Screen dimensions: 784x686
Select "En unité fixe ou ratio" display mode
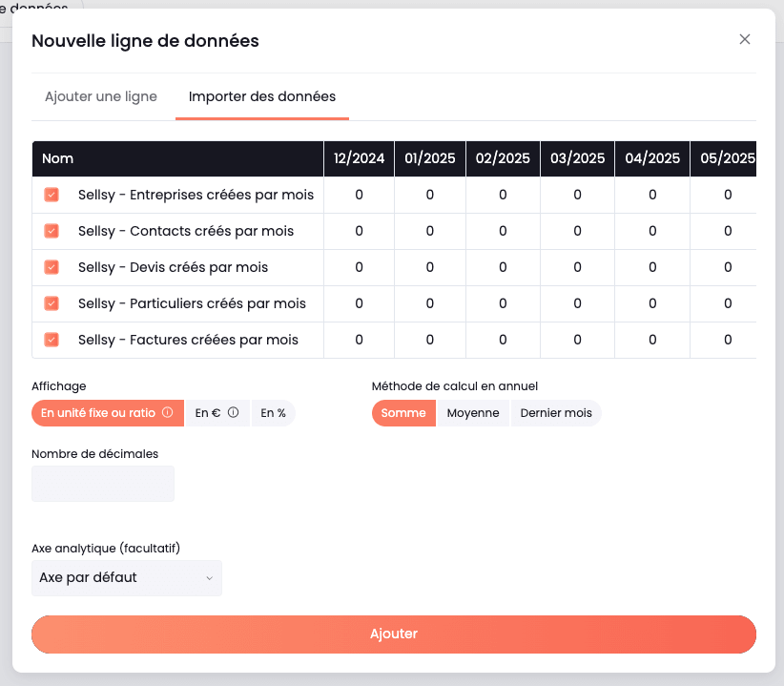pyautogui.click(x=99, y=412)
